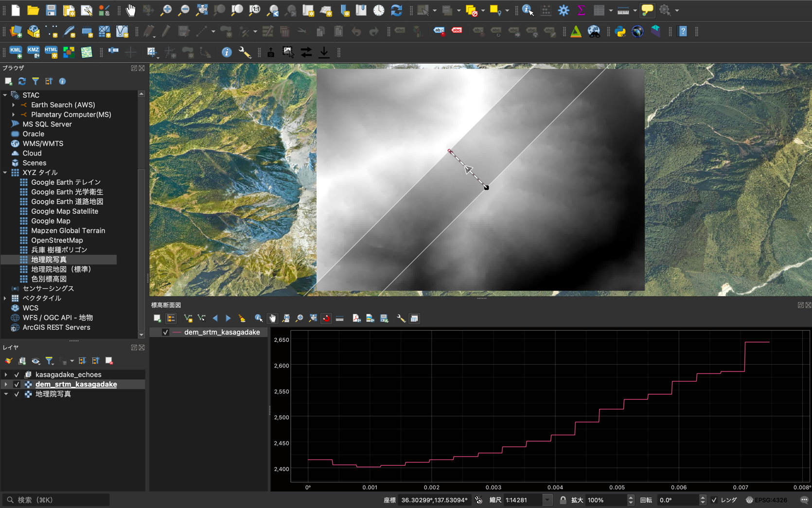The width and height of the screenshot is (812, 508).
Task: Filter browser with funnel icon
Action: coord(35,81)
